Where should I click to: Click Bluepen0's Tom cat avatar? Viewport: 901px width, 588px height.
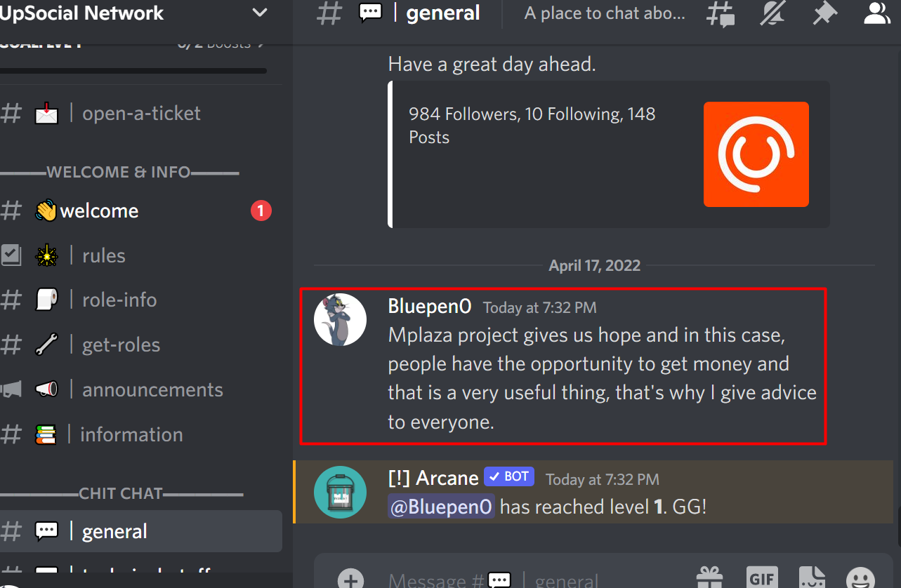(x=340, y=319)
